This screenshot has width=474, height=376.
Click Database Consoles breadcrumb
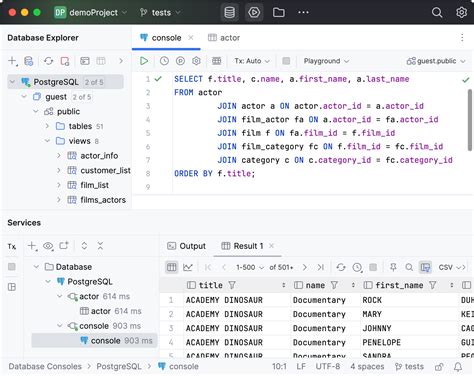(x=45, y=367)
